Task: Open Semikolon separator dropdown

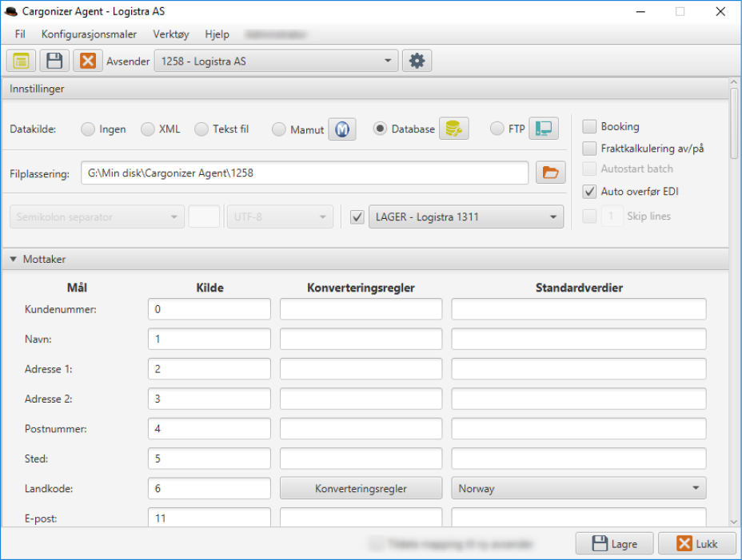Action: point(97,216)
